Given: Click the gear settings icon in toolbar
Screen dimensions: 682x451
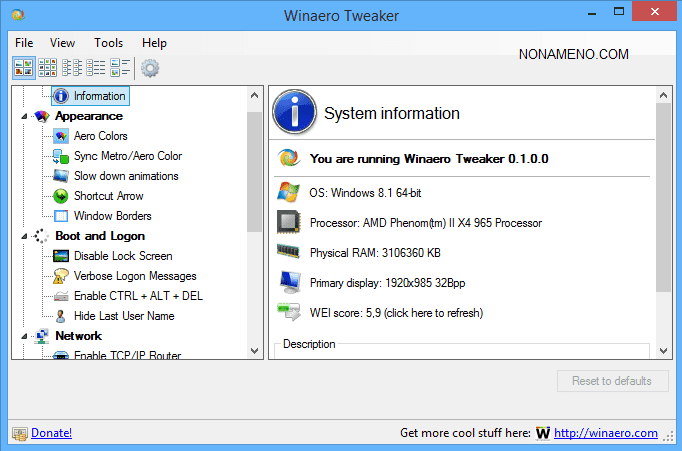Looking at the screenshot, I should tap(150, 68).
